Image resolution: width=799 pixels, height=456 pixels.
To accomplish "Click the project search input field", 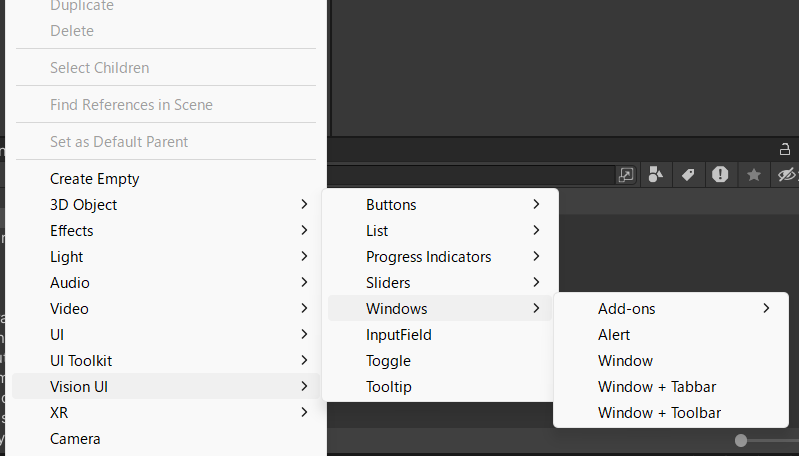I will [x=471, y=175].
